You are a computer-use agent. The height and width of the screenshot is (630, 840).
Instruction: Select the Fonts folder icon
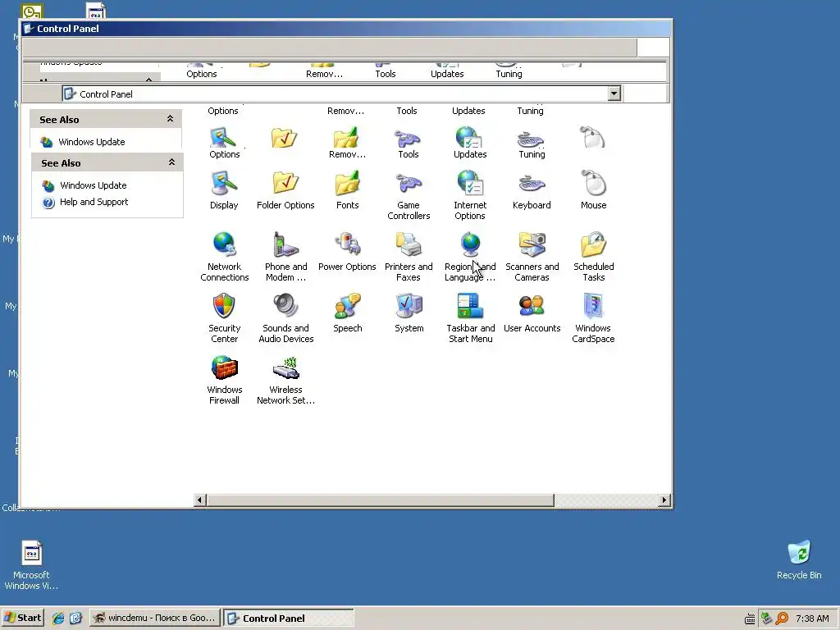pos(347,183)
